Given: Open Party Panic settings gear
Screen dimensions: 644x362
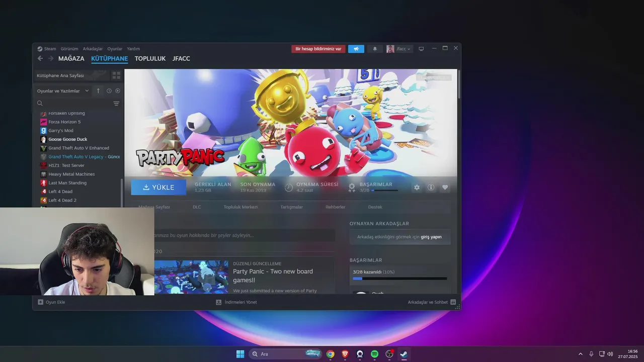Looking at the screenshot, I should tap(417, 187).
